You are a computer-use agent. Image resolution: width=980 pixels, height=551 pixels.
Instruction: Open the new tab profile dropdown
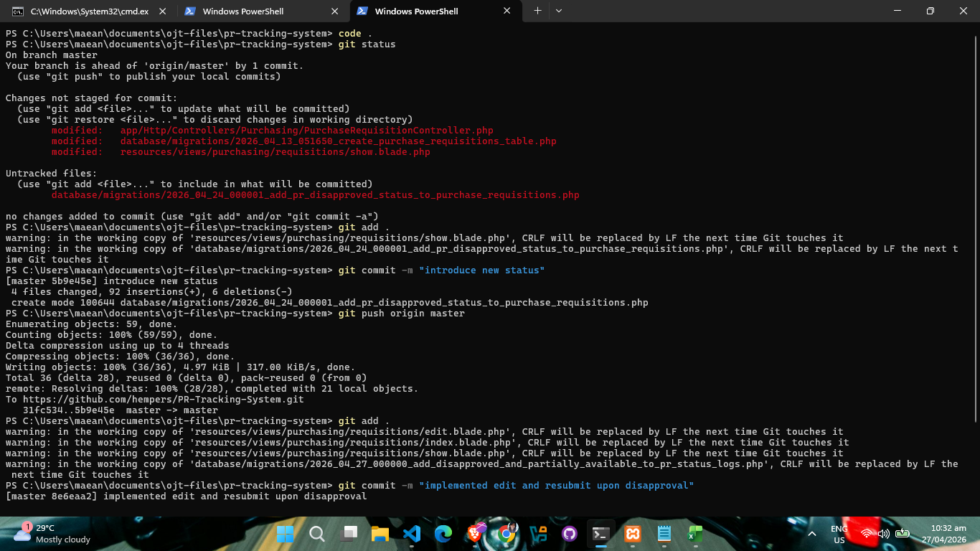tap(559, 11)
